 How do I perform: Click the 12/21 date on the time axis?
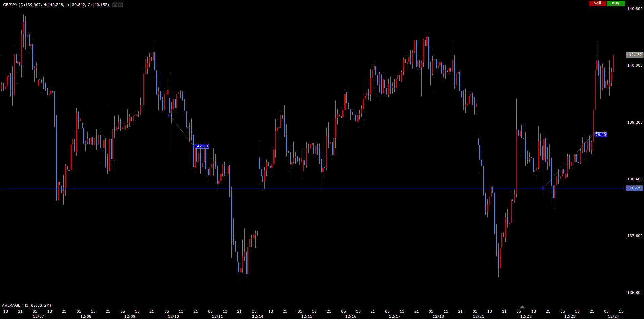478,316
